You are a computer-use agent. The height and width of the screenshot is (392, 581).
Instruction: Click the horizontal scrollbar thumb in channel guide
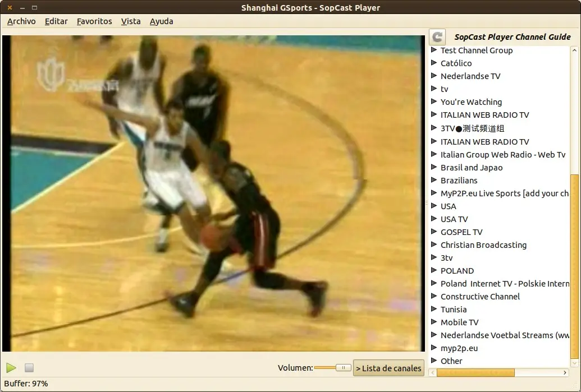pyautogui.click(x=476, y=372)
